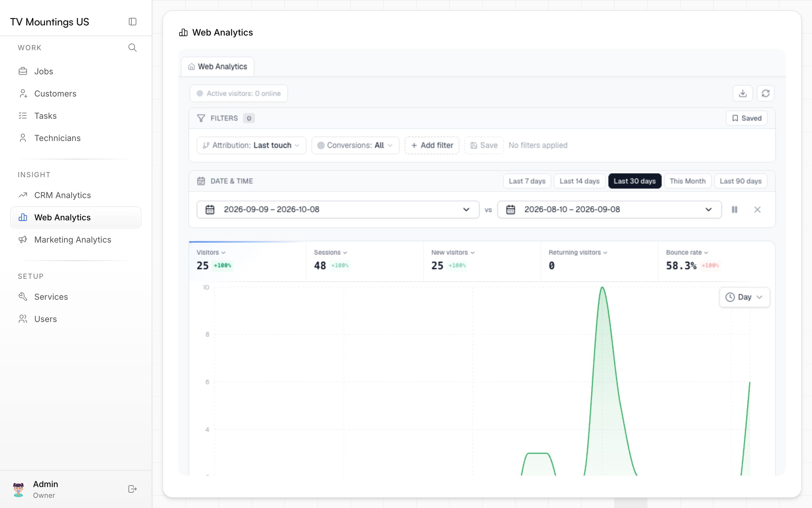Click the DATE & TIME calendar icon

(x=201, y=181)
